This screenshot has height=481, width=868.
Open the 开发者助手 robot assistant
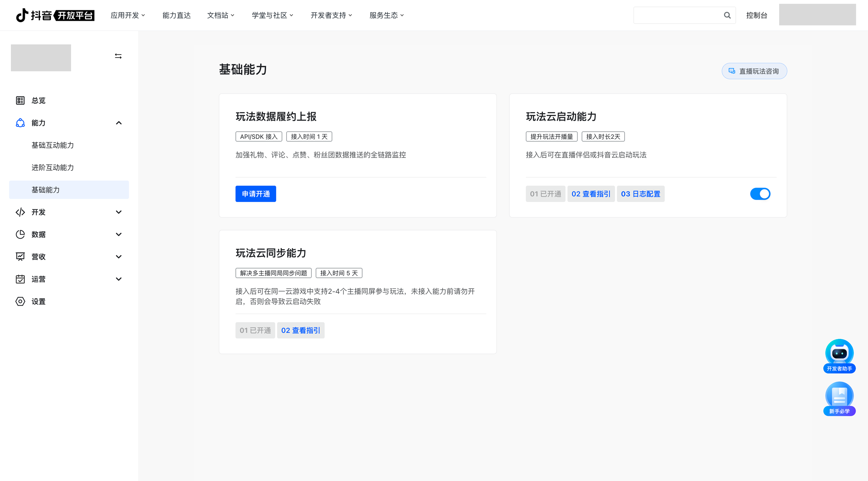click(839, 356)
